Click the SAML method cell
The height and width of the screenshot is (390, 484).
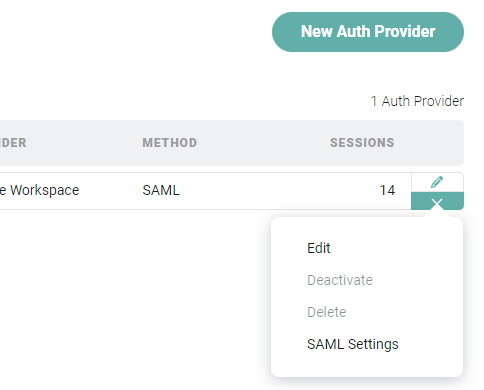pyautogui.click(x=161, y=190)
